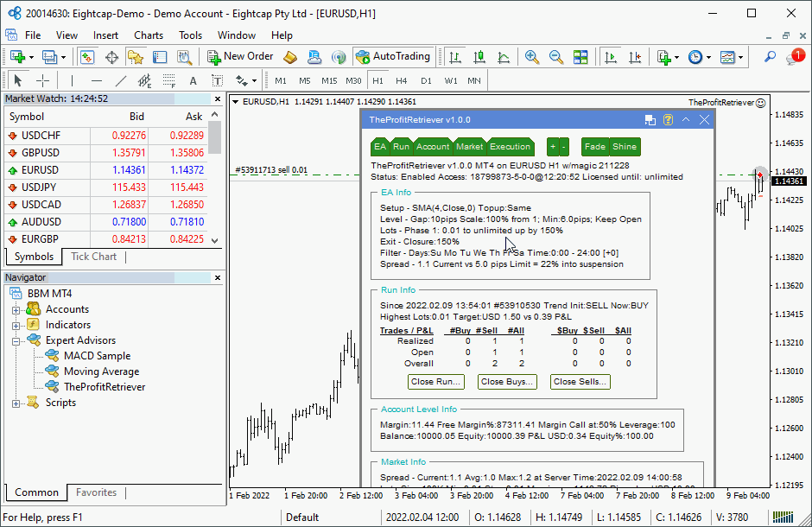Click the New Order toolbar button
Screen dimensions: 812x527
(x=240, y=57)
